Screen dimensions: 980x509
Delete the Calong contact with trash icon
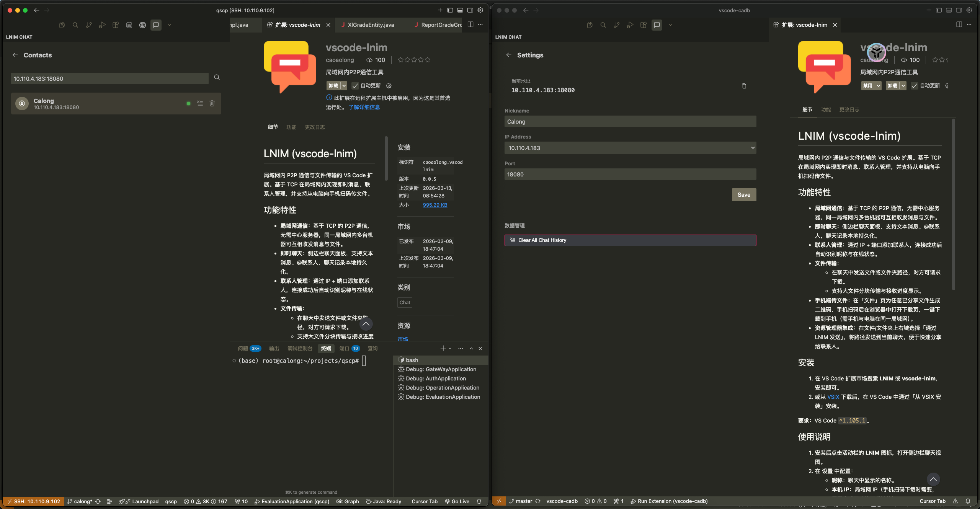(212, 103)
